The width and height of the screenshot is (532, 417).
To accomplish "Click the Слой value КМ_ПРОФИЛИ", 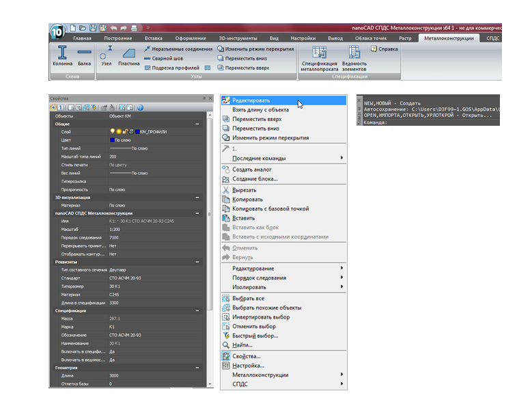I will 154,132.
